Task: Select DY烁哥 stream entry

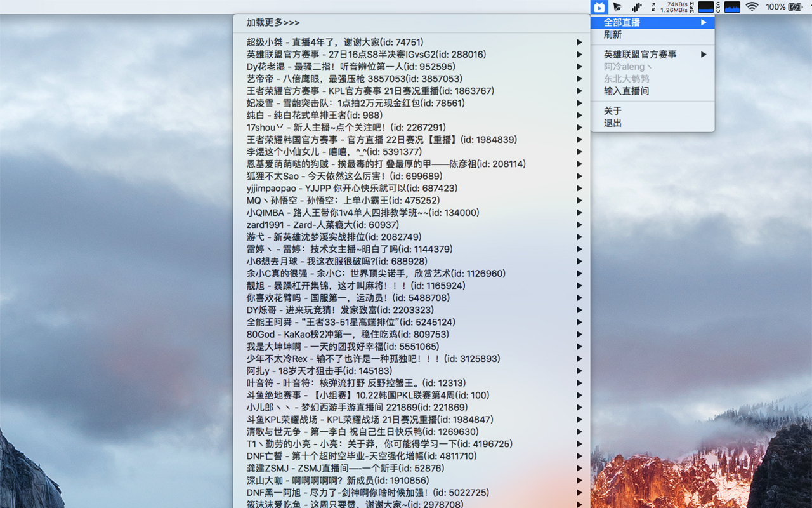Action: [412, 311]
